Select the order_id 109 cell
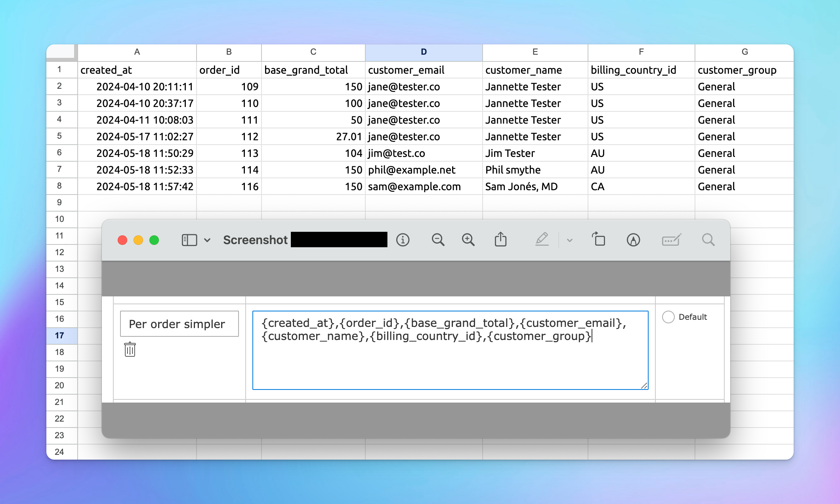Viewport: 840px width, 504px height. pos(229,86)
